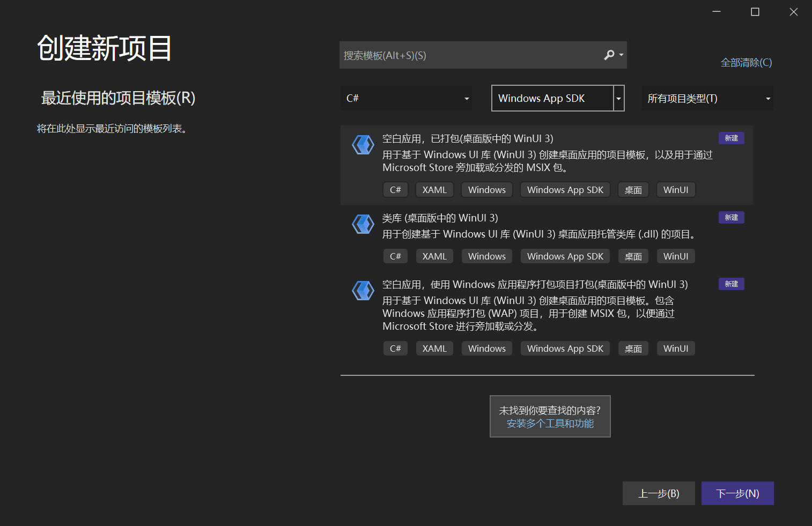Click the 上一步(B) button
This screenshot has width=812, height=526.
[659, 493]
